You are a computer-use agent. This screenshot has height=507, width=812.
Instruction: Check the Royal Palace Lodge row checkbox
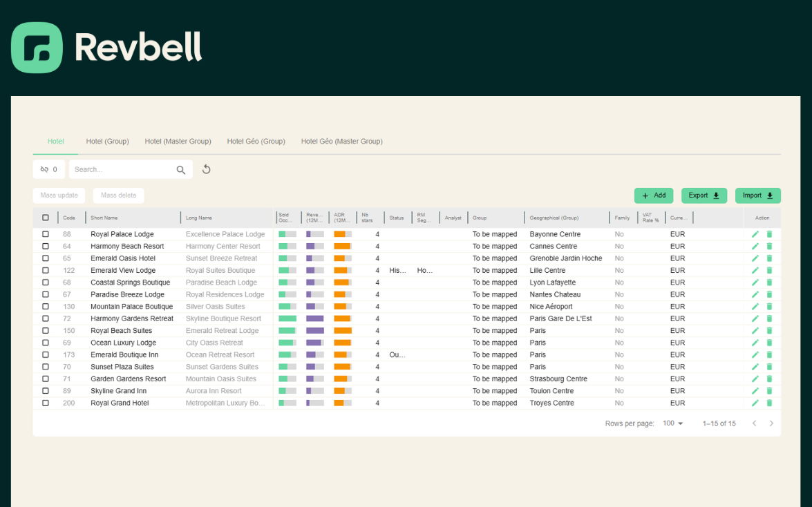click(x=46, y=234)
